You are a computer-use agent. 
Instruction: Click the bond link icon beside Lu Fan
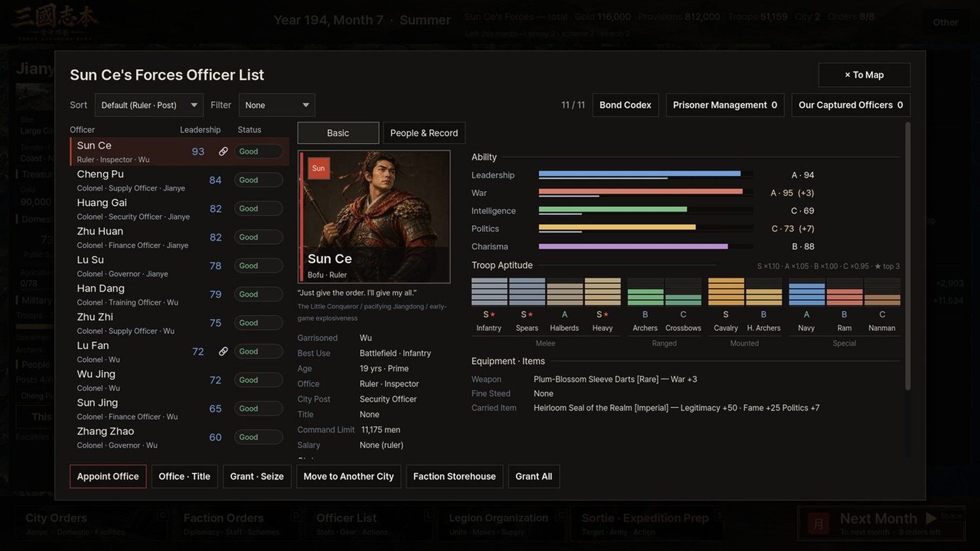223,352
